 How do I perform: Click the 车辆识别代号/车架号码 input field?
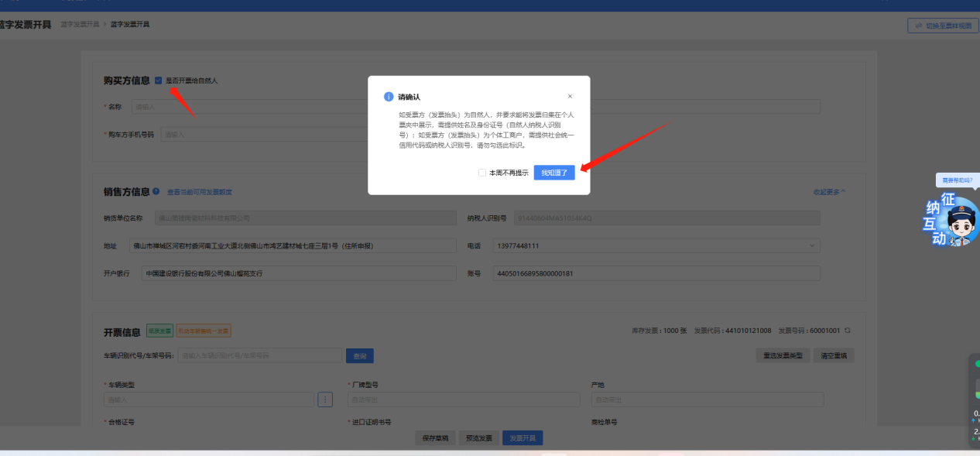[x=260, y=355]
